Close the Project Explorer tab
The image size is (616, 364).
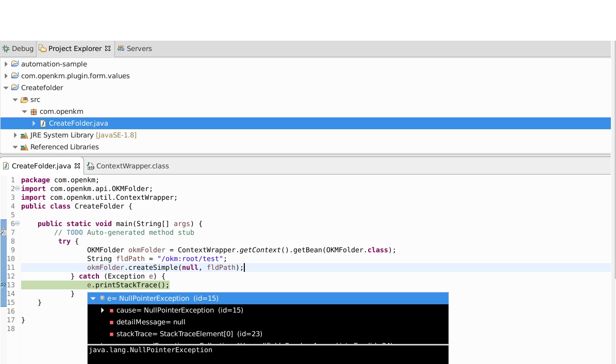[108, 48]
